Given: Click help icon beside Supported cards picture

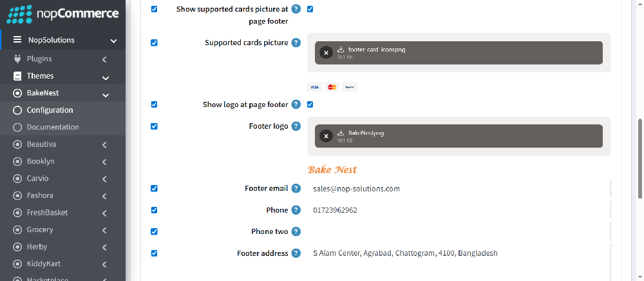Looking at the screenshot, I should (x=296, y=43).
